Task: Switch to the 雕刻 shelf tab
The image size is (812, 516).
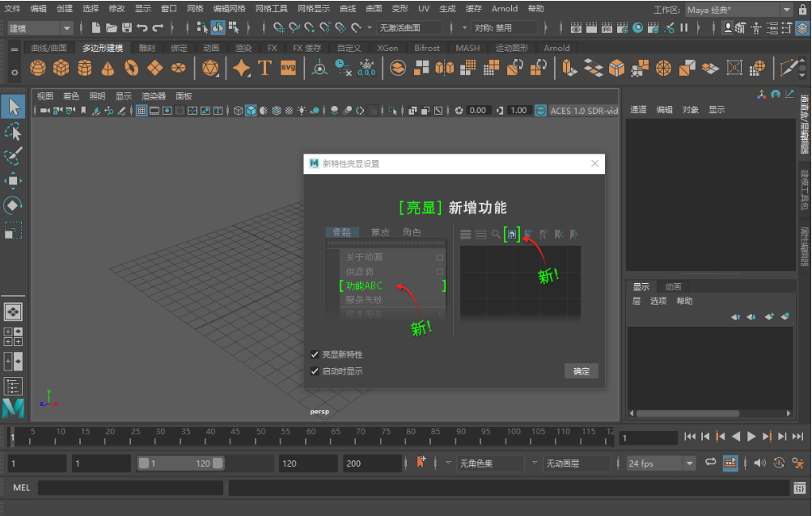Action: pyautogui.click(x=146, y=48)
